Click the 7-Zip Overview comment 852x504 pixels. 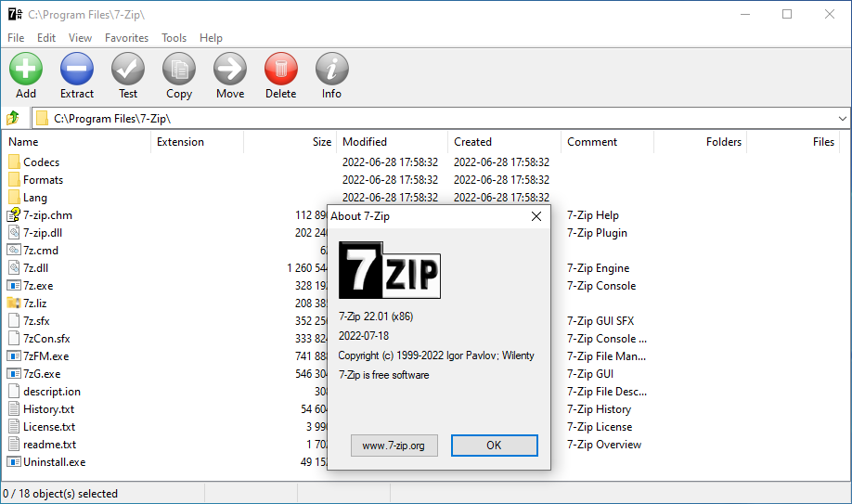604,445
